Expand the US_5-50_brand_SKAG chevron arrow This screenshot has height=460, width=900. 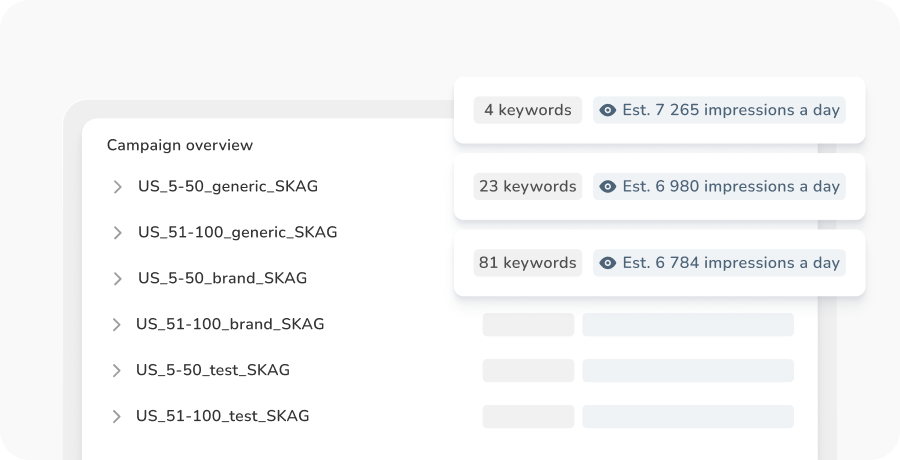[117, 279]
